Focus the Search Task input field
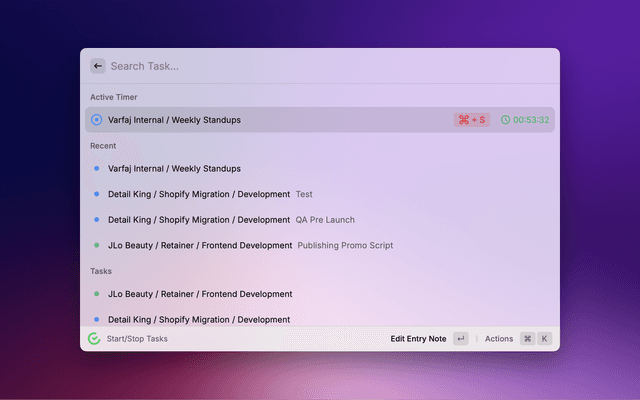Screen dimensions: 640x400 [300, 66]
